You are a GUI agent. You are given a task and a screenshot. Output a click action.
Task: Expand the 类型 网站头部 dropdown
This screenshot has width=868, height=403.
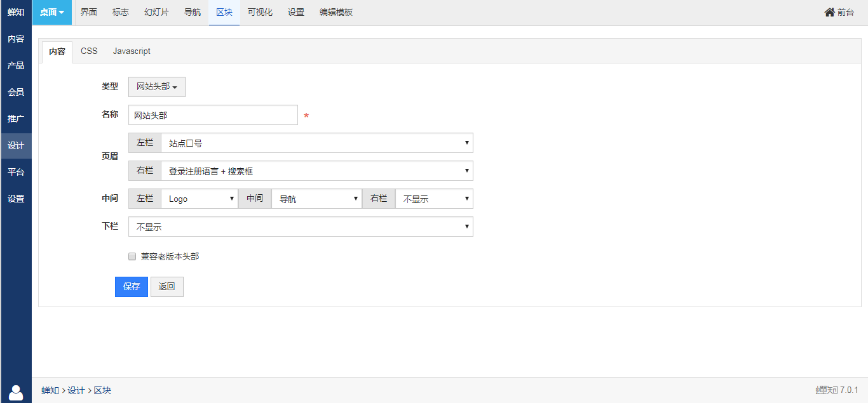(157, 87)
